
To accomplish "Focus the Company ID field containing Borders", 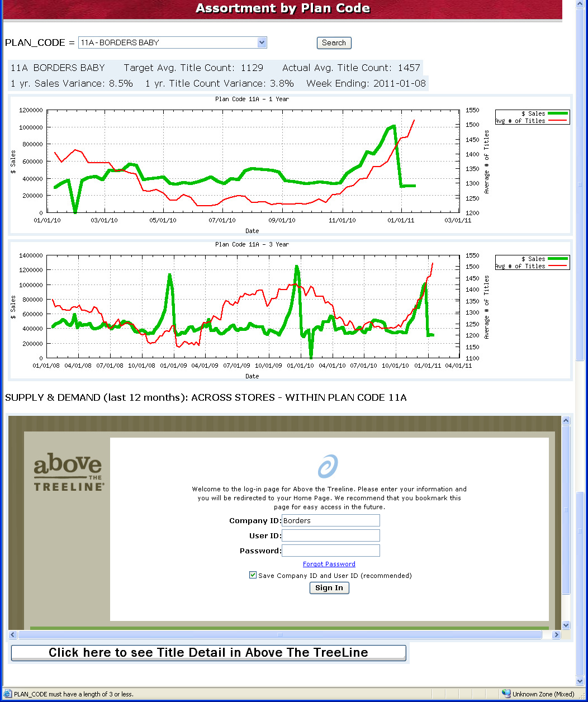I will pos(331,520).
